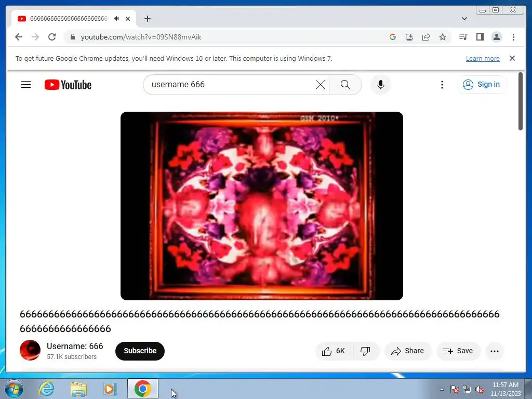Open YouTube hamburger guide menu
Viewport: 532px width, 399px height.
pos(26,85)
